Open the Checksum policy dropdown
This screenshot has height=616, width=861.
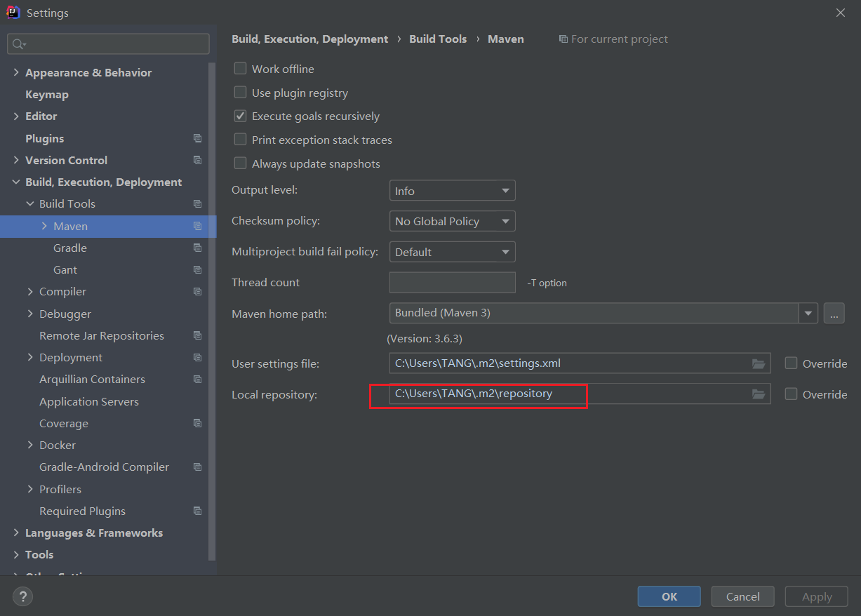coord(452,221)
